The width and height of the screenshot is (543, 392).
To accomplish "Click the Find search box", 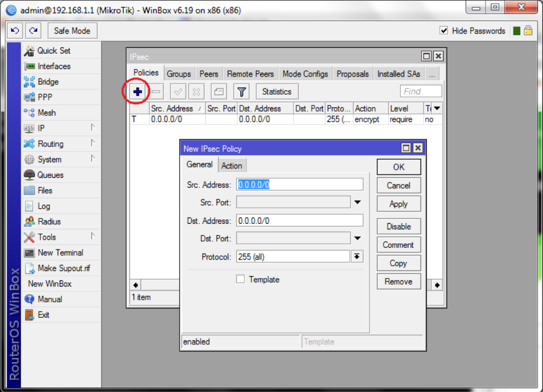I will click(421, 91).
